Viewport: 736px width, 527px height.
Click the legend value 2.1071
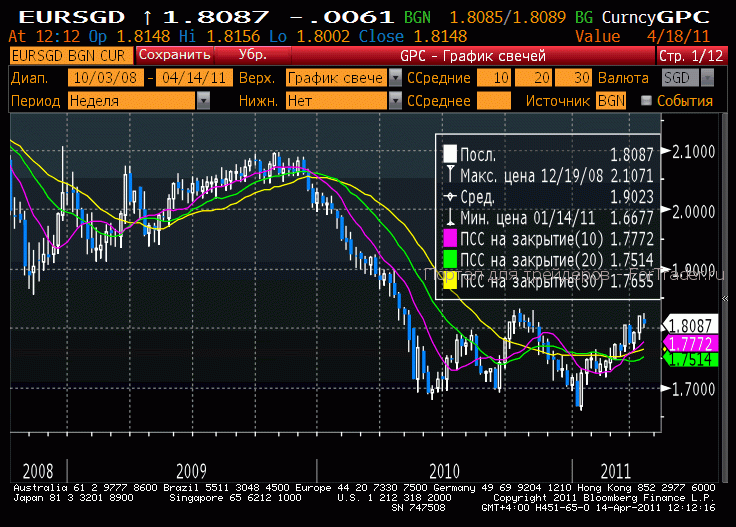(x=632, y=176)
